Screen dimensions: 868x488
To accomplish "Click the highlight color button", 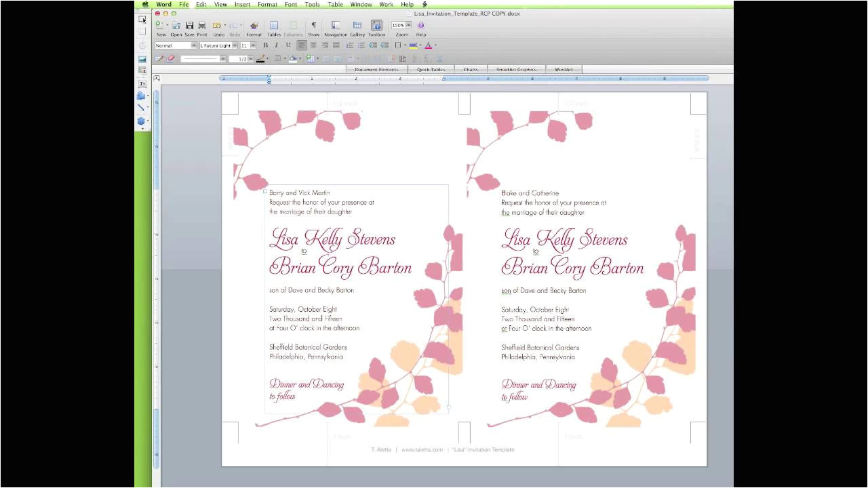I will (x=413, y=45).
